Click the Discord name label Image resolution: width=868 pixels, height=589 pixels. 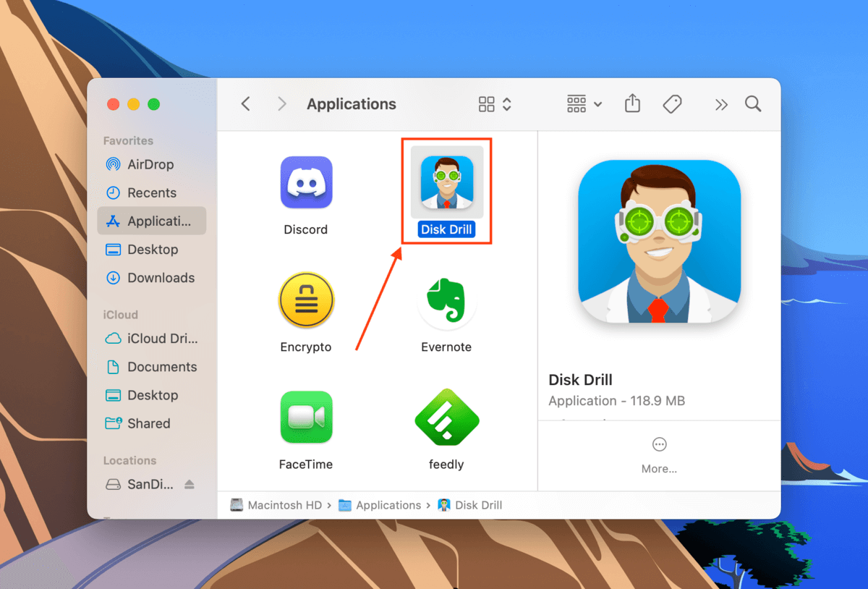pyautogui.click(x=306, y=229)
